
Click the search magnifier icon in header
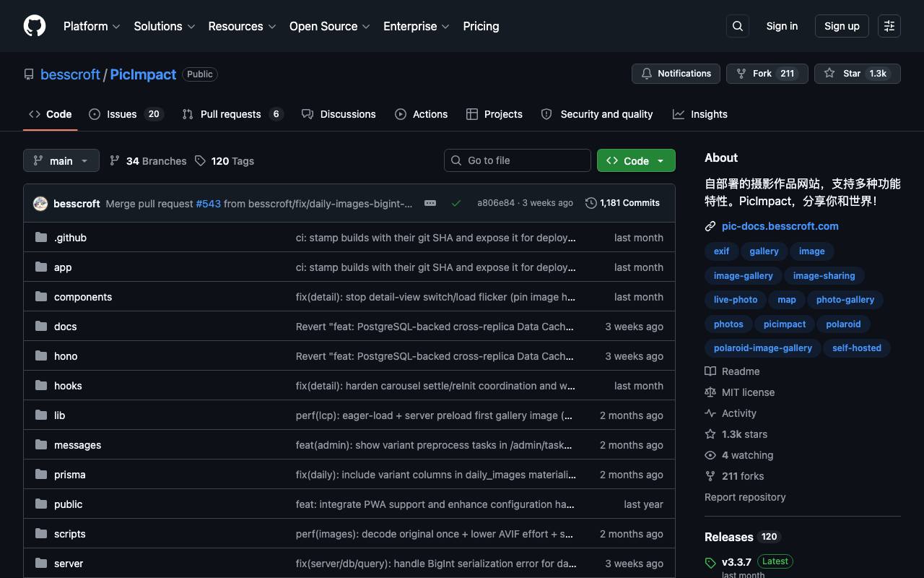click(738, 26)
